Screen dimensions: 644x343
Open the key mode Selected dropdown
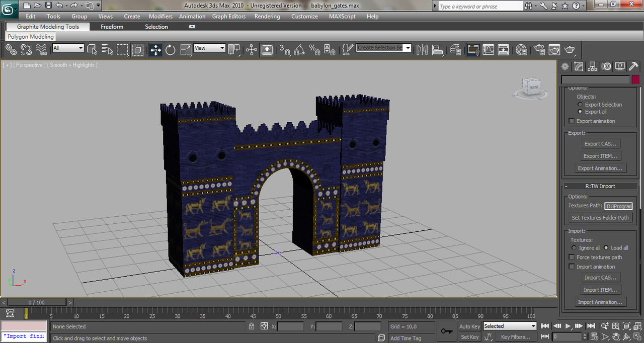(510, 326)
